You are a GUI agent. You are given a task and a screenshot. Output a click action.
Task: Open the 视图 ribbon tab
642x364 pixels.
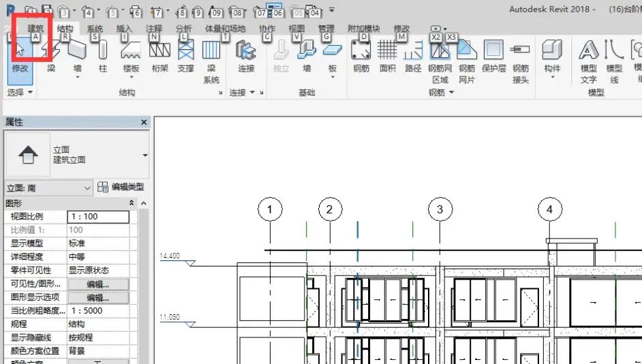296,29
